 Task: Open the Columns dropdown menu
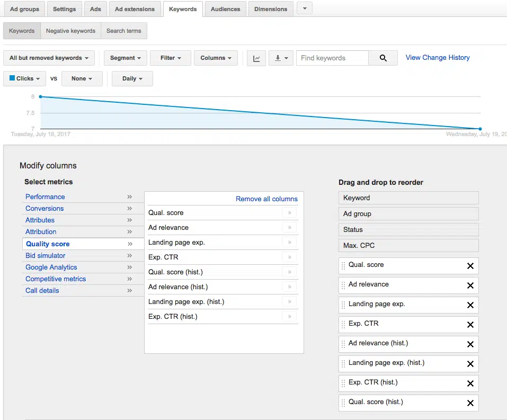tap(216, 58)
